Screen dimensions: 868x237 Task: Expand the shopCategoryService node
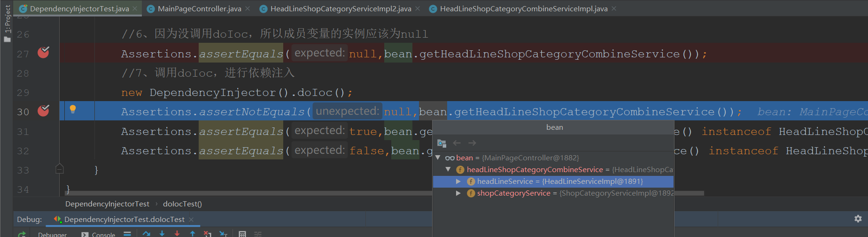click(458, 193)
